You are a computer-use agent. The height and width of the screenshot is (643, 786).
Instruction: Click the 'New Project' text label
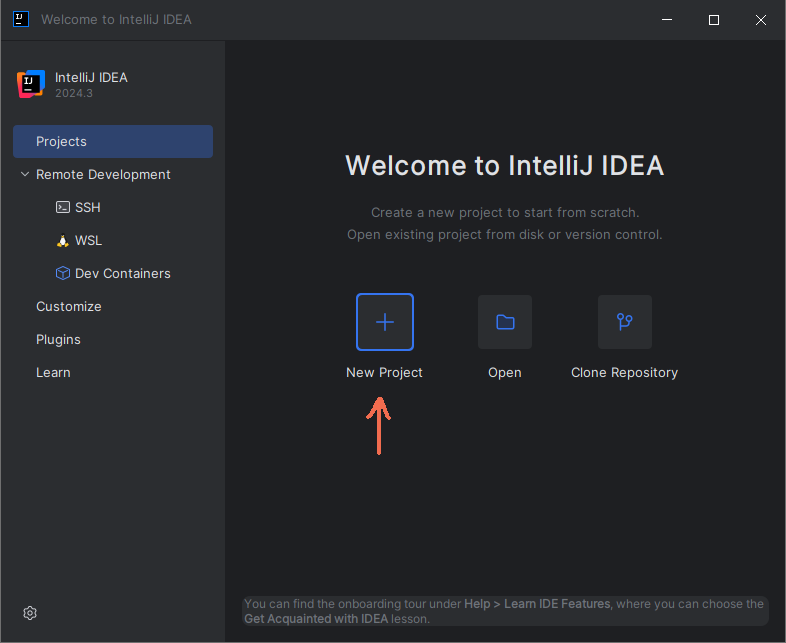(384, 373)
